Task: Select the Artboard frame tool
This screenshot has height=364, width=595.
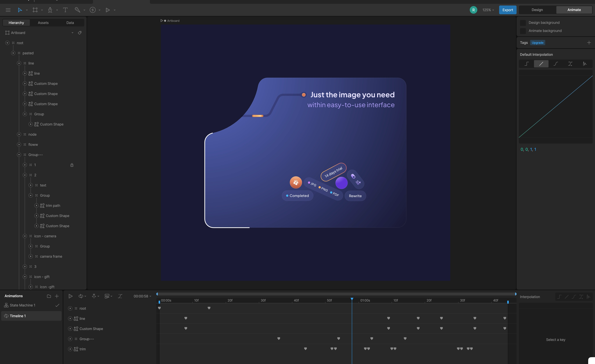Action: click(35, 10)
